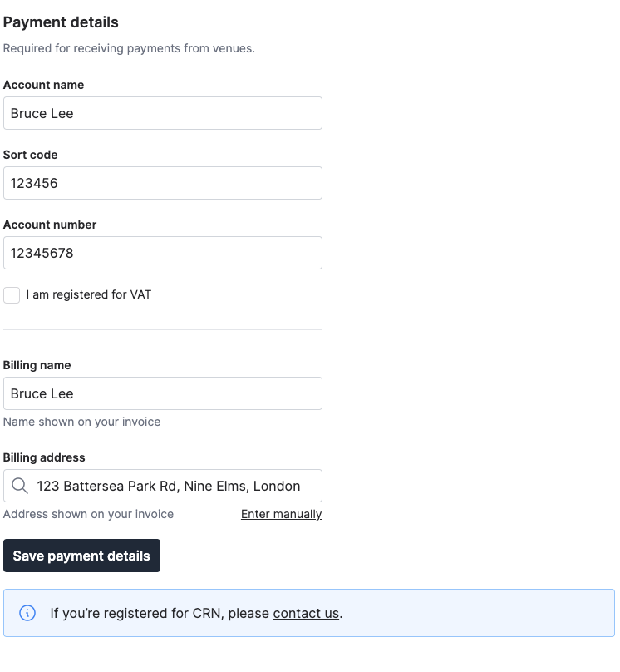The image size is (620, 672).
Task: Click the "Name shown on your invoice" helper text
Action: (81, 422)
